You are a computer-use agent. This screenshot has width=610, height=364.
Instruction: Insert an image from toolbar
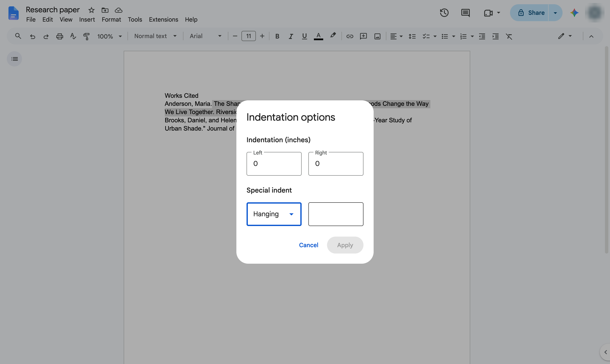pyautogui.click(x=377, y=36)
